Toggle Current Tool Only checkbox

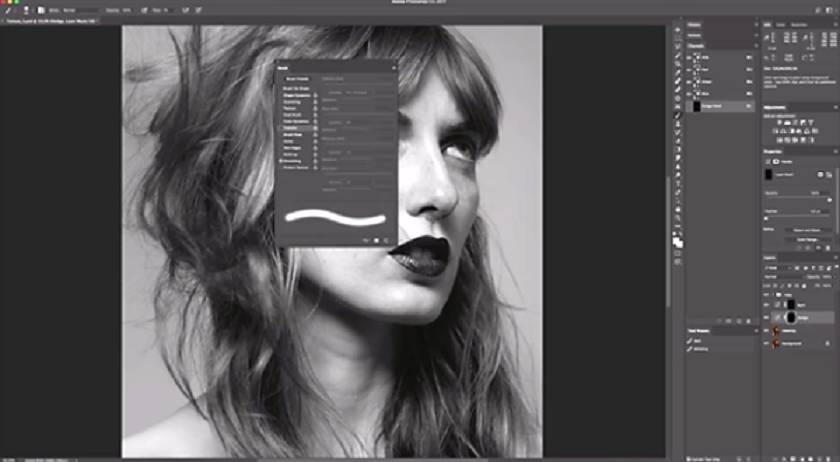[688, 459]
